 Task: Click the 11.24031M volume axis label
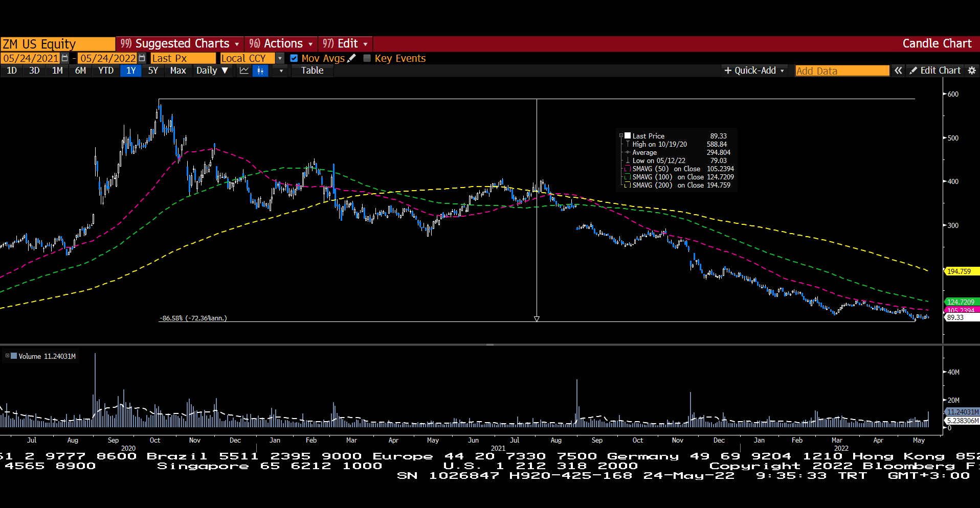coord(962,412)
